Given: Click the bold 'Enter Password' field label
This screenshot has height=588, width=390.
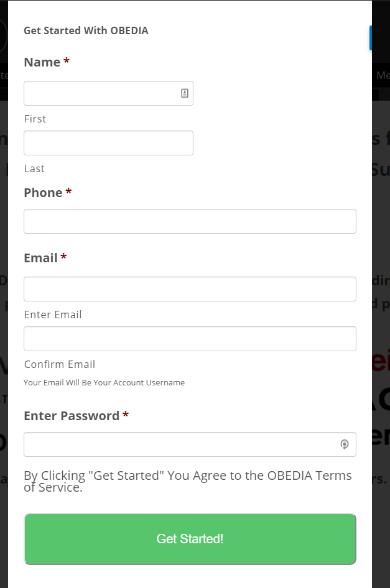Looking at the screenshot, I should [x=72, y=416].
